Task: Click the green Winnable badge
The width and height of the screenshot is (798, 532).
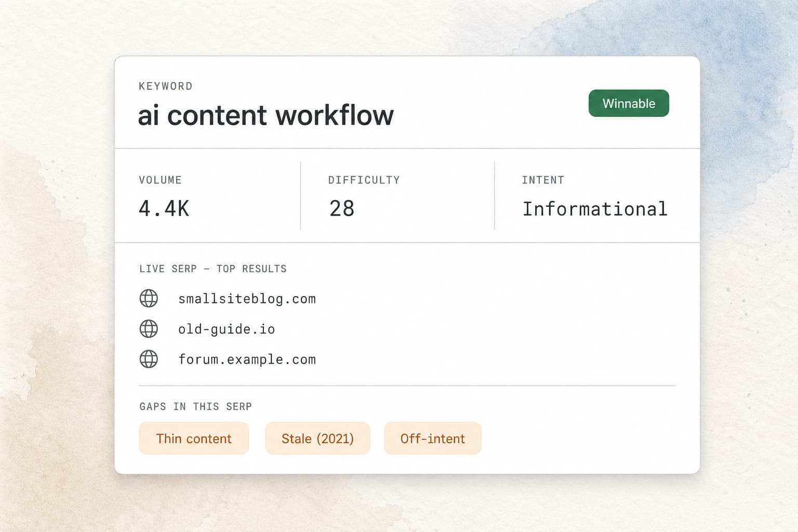Action: click(629, 103)
